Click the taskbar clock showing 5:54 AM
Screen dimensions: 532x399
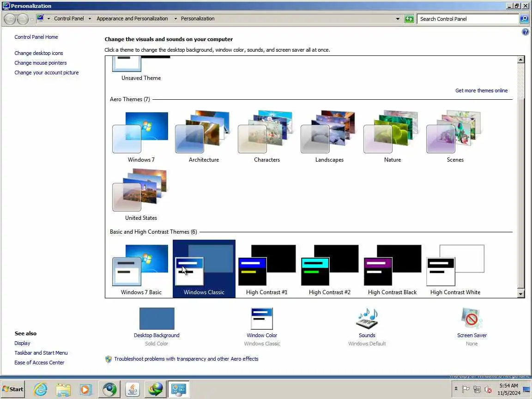pos(508,389)
